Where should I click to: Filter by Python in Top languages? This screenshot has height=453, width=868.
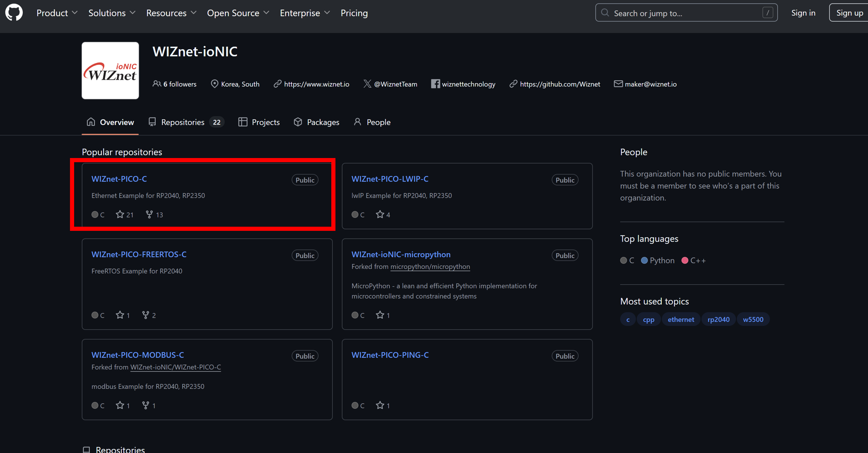[x=658, y=260]
